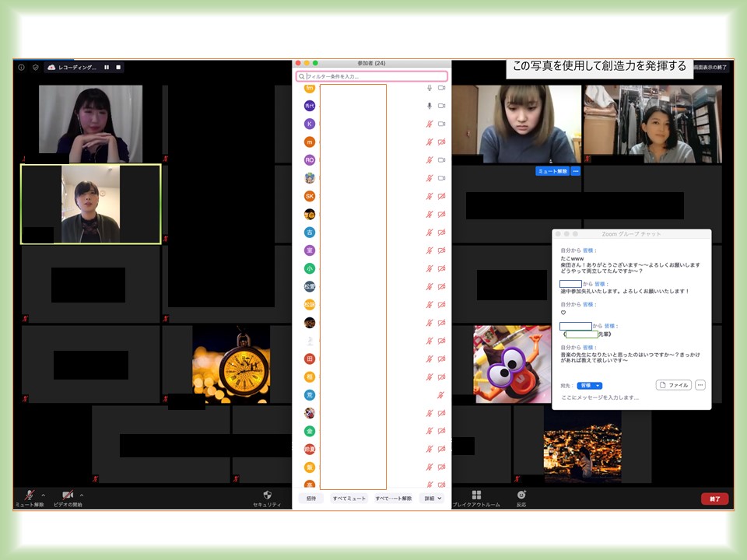The image size is (747, 560).
Task: Click the 'SK' participant avatar
Action: click(x=310, y=196)
